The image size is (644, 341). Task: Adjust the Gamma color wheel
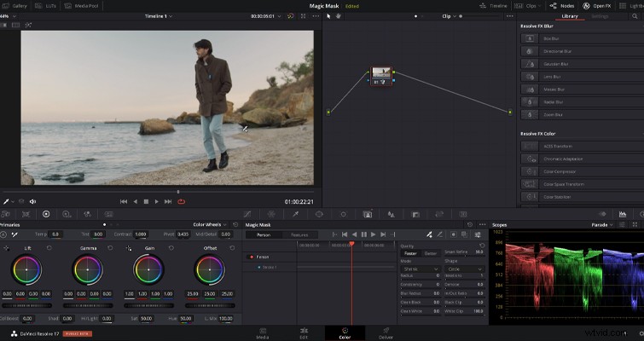tap(88, 269)
